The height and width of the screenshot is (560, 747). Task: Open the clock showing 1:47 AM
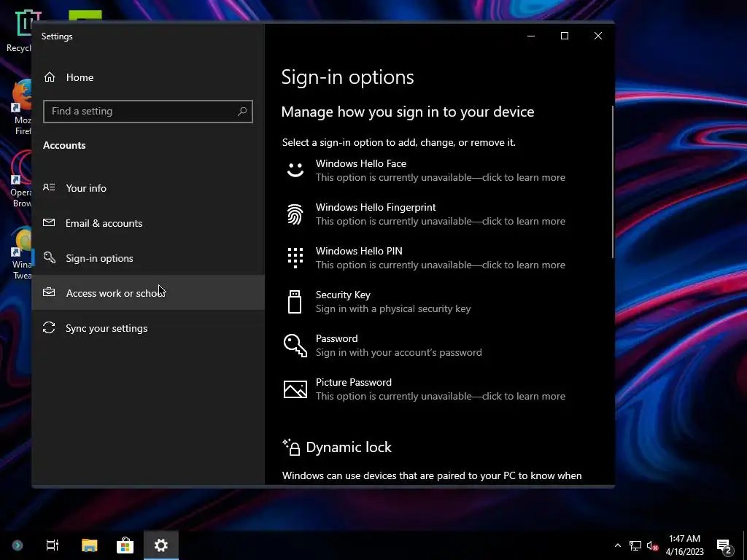click(684, 545)
